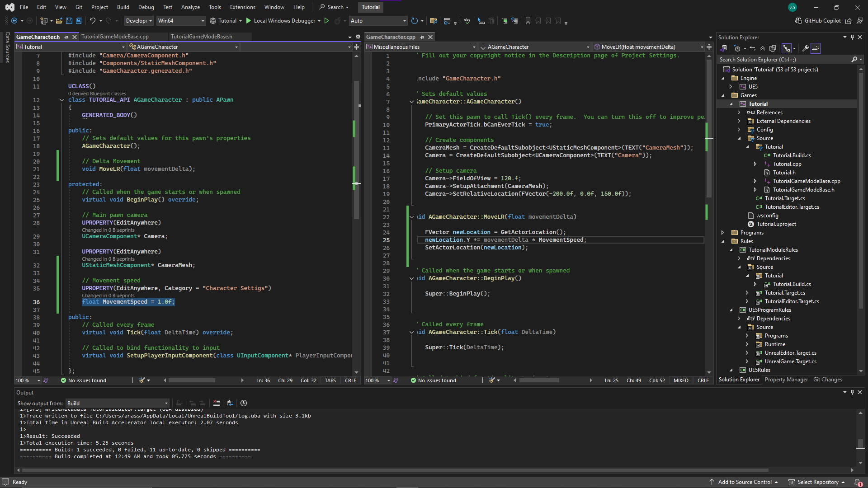Switch to Property Manager tab
This screenshot has width=868, height=488.
point(786,380)
